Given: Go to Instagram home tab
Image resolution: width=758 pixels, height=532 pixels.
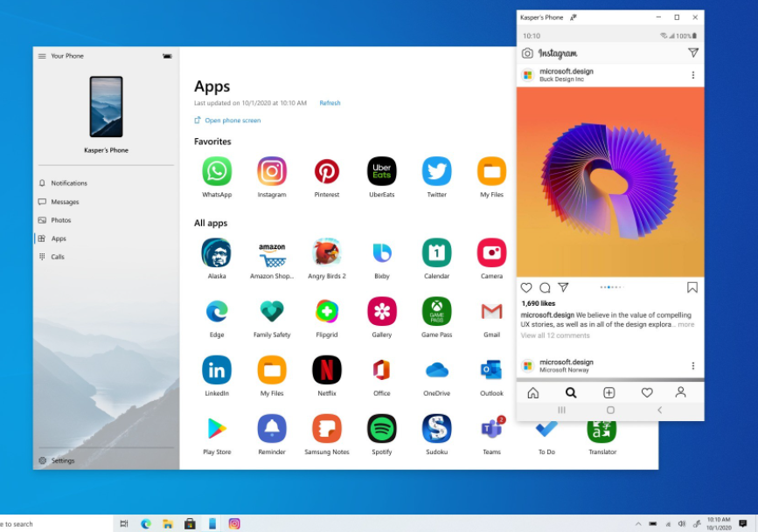Looking at the screenshot, I should [x=532, y=392].
